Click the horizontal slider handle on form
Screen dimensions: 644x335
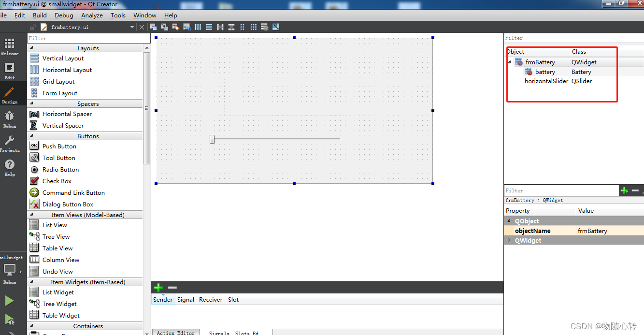pos(212,139)
